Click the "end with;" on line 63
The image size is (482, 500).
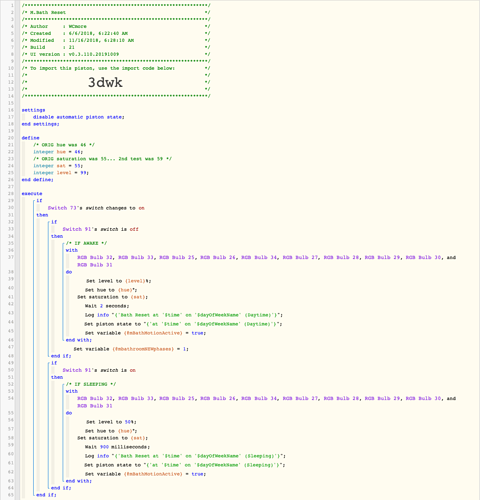click(x=79, y=481)
